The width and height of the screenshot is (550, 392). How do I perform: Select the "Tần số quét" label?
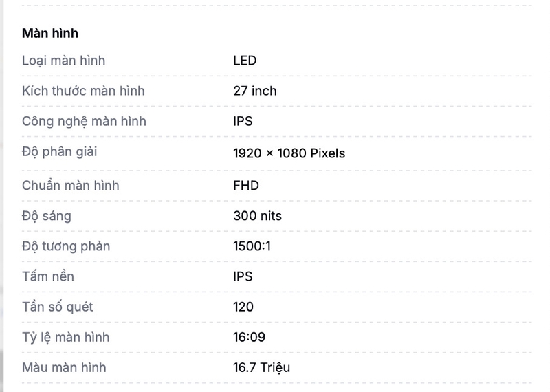click(x=58, y=307)
